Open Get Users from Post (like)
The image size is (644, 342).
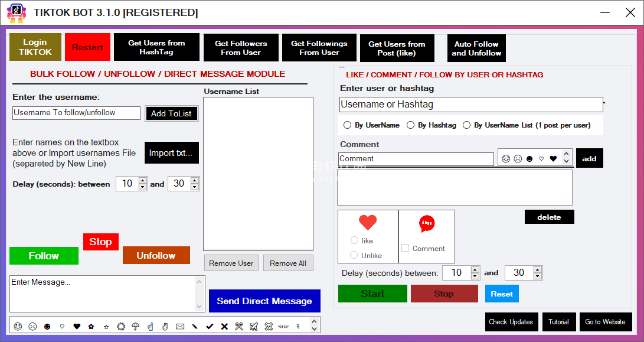[x=397, y=48]
